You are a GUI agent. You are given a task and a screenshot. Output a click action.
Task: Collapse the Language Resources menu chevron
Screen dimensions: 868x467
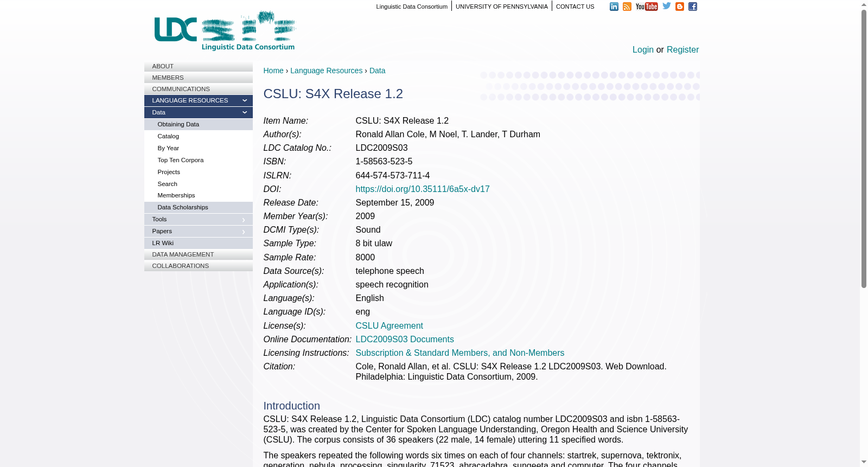[x=244, y=100]
